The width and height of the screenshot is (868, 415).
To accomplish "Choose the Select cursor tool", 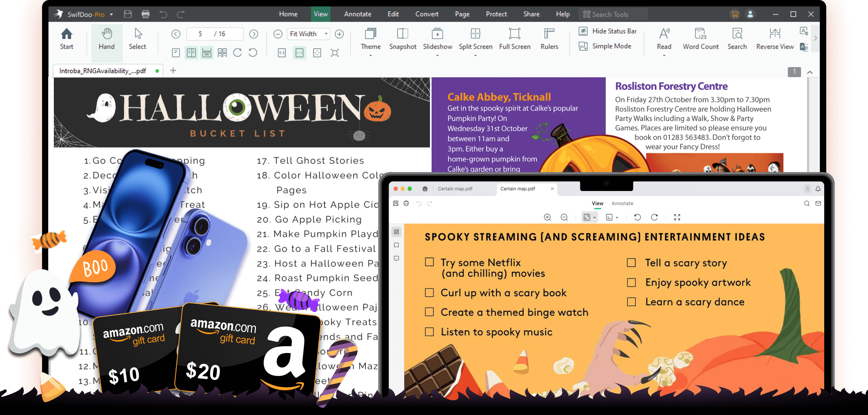I will pyautogui.click(x=137, y=39).
